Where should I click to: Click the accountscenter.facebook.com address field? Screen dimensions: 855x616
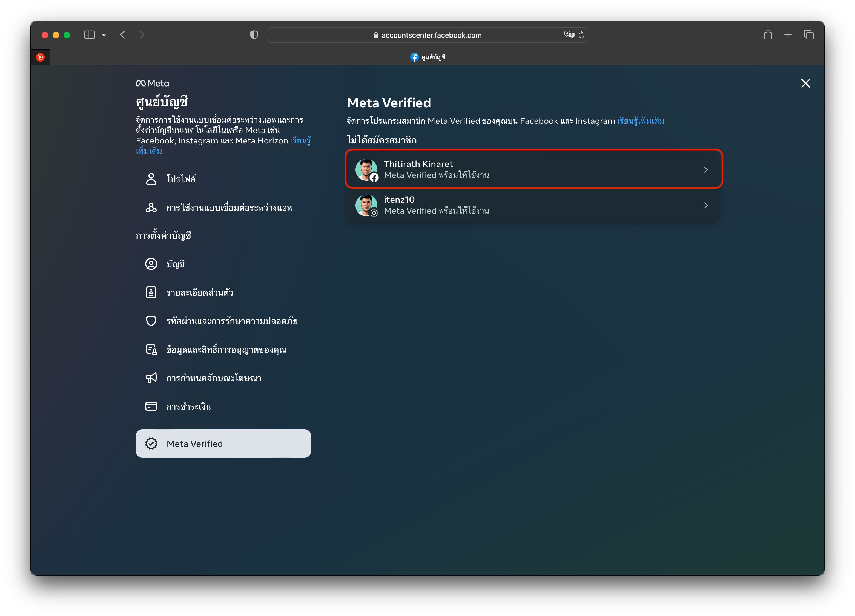coord(427,35)
